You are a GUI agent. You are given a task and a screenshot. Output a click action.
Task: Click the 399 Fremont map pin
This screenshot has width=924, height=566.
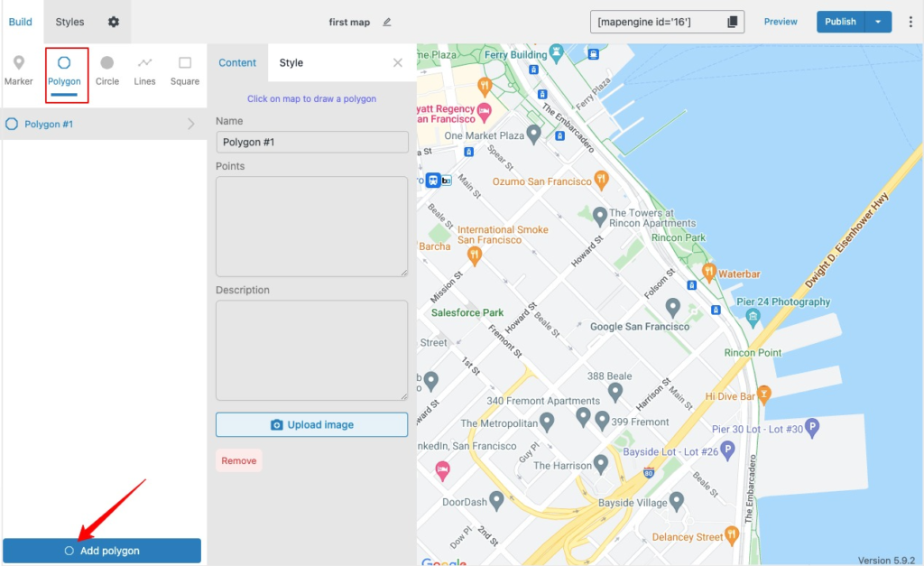click(x=602, y=421)
